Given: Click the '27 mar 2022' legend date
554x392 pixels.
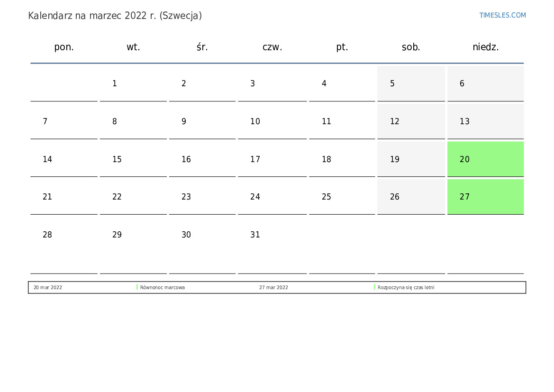Looking at the screenshot, I should point(273,287).
